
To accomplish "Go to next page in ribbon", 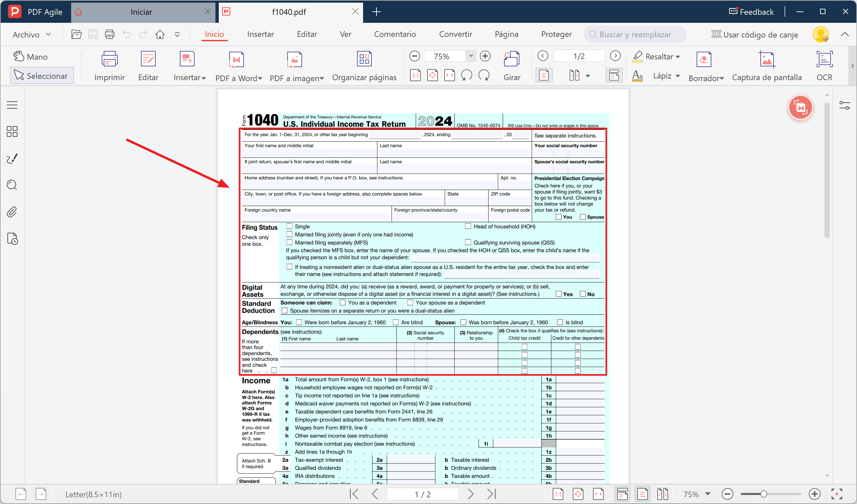I will tap(615, 56).
